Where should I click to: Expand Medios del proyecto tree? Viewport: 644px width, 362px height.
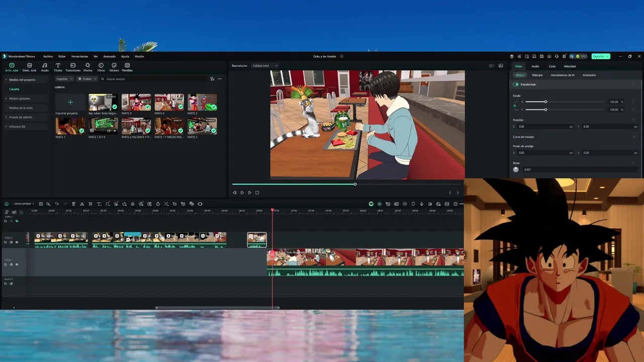click(x=7, y=80)
